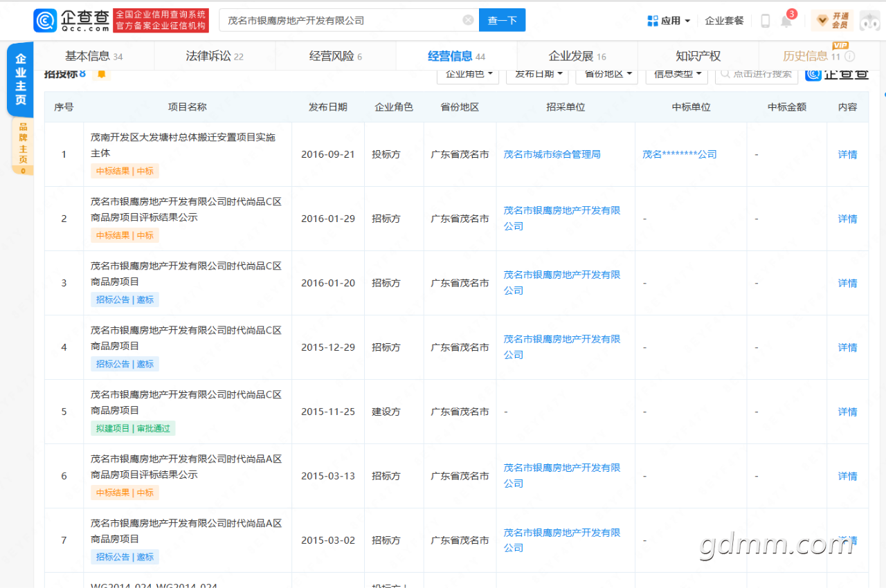Expand the 信息类型 filter dropdown
The height and width of the screenshot is (588, 886).
676,74
